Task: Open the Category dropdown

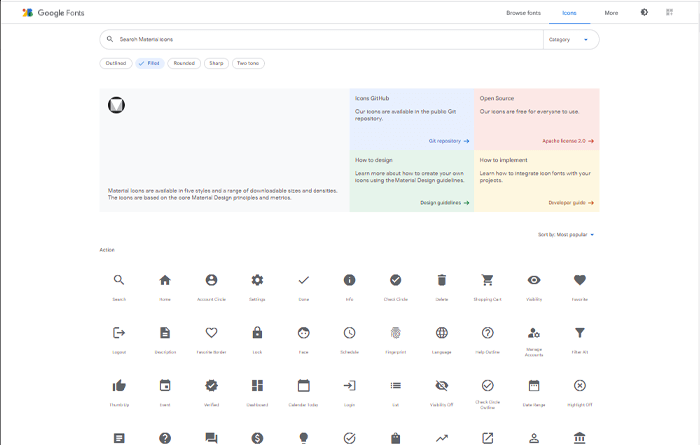Action: coord(571,39)
